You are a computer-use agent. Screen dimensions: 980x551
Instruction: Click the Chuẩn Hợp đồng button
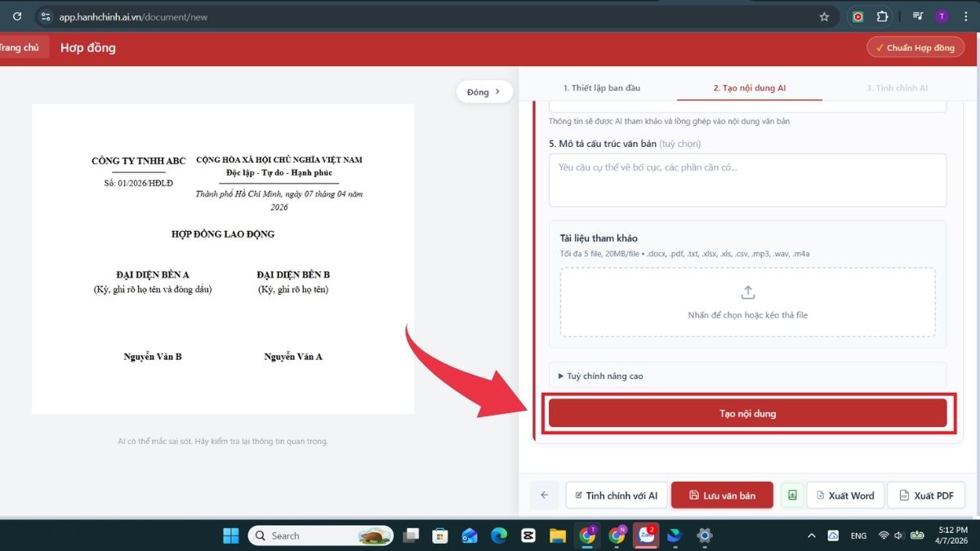[x=915, y=47]
